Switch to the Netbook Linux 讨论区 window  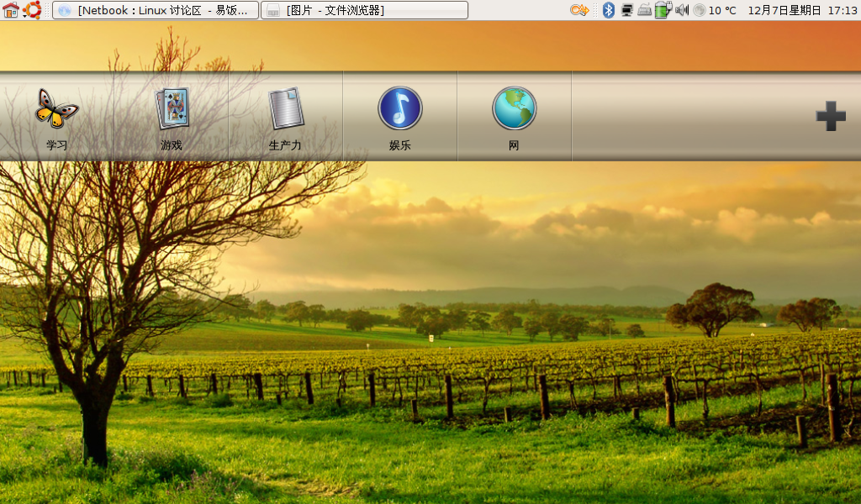tap(156, 10)
